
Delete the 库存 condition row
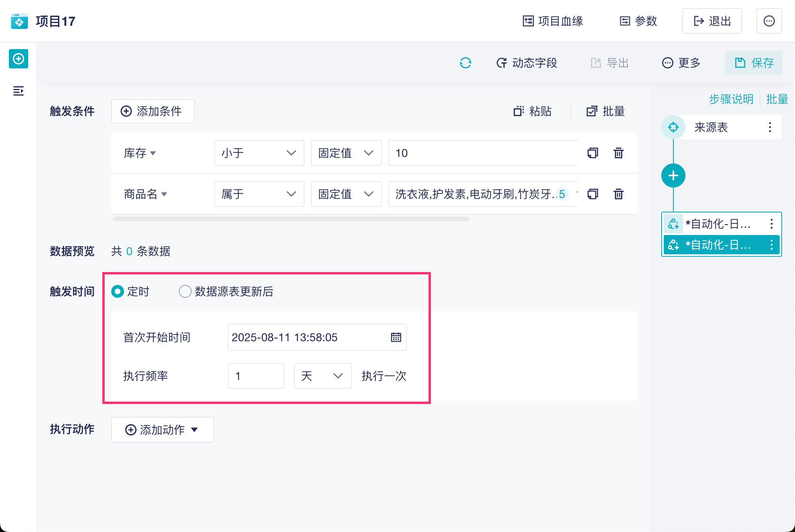coord(618,153)
